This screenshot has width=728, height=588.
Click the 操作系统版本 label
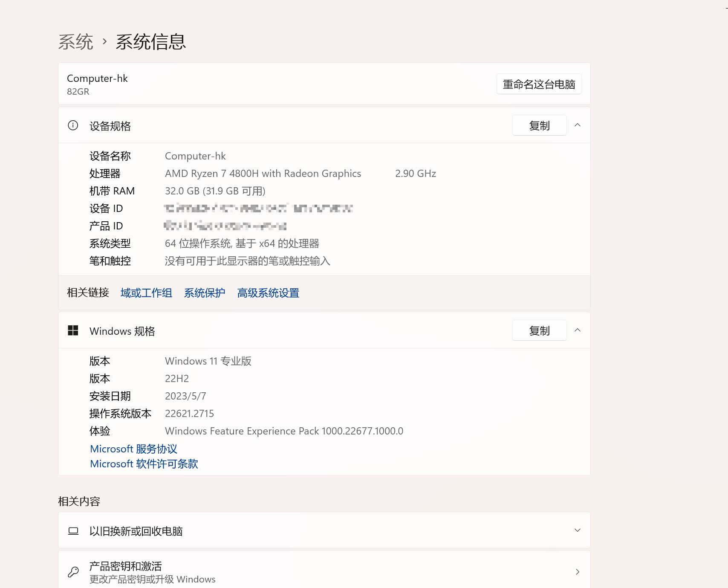pyautogui.click(x=120, y=414)
